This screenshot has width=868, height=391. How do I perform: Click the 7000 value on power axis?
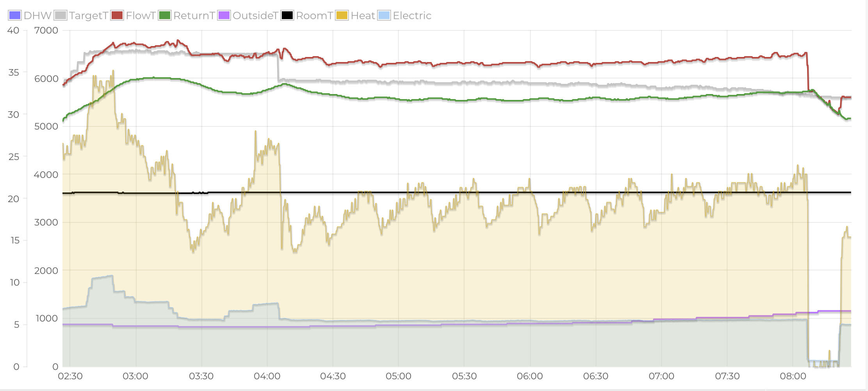tap(46, 30)
